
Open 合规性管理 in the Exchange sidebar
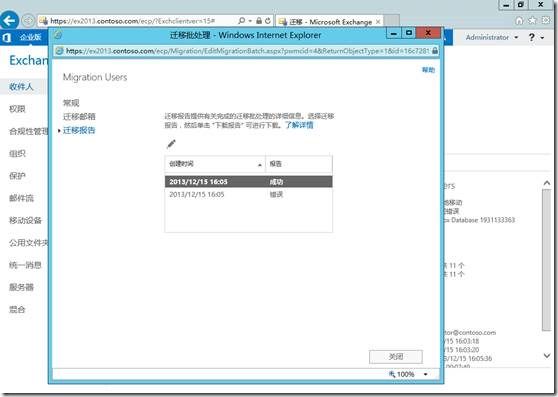pyautogui.click(x=28, y=131)
